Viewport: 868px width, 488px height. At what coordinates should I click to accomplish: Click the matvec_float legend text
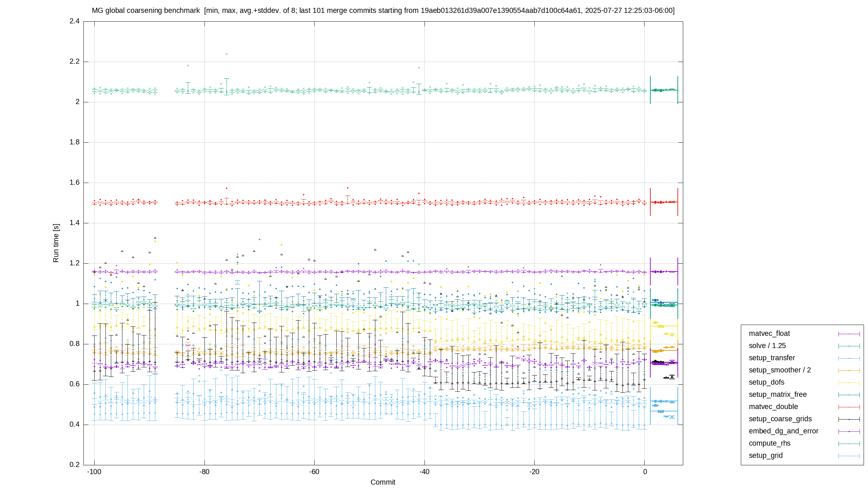(769, 333)
